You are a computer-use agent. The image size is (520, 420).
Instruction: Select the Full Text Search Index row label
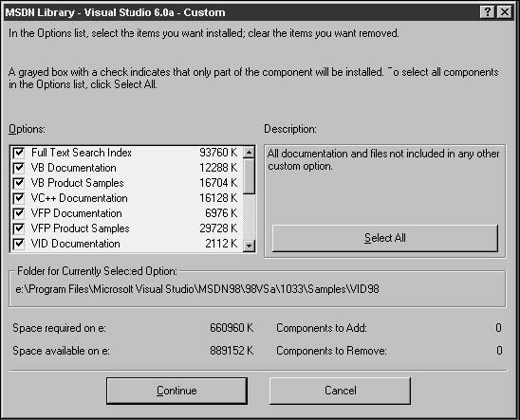coord(82,153)
